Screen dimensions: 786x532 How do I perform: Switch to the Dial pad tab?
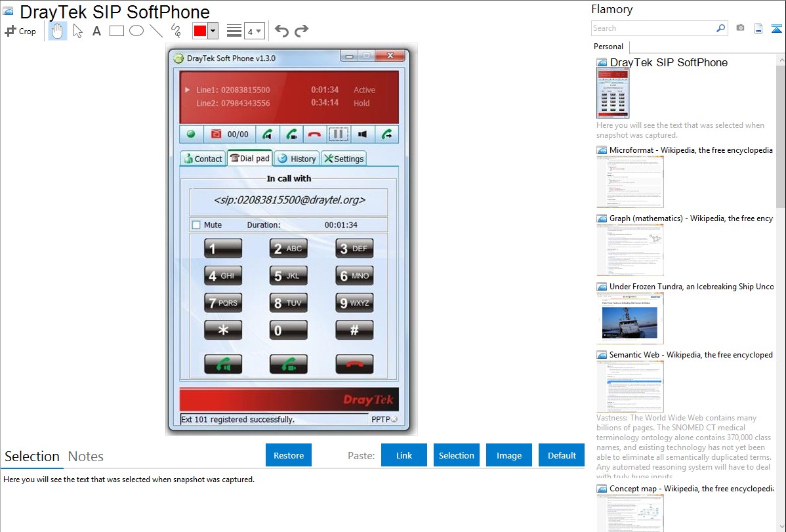tap(249, 158)
